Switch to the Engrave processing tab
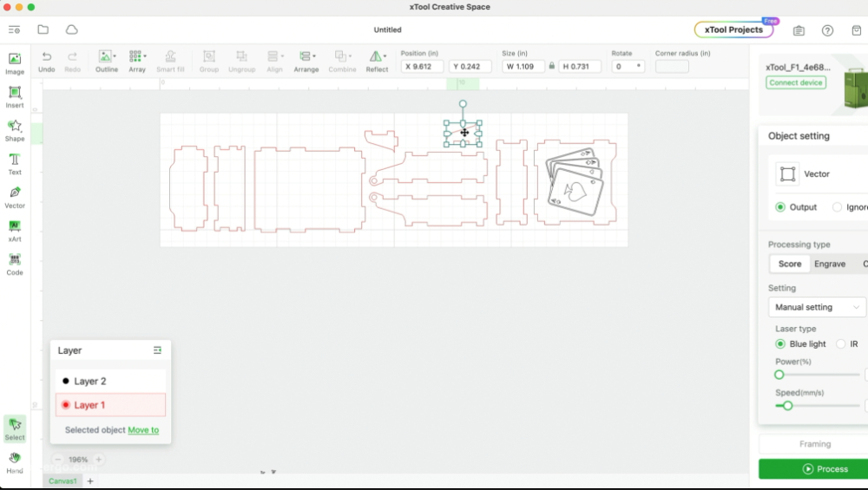 point(830,264)
